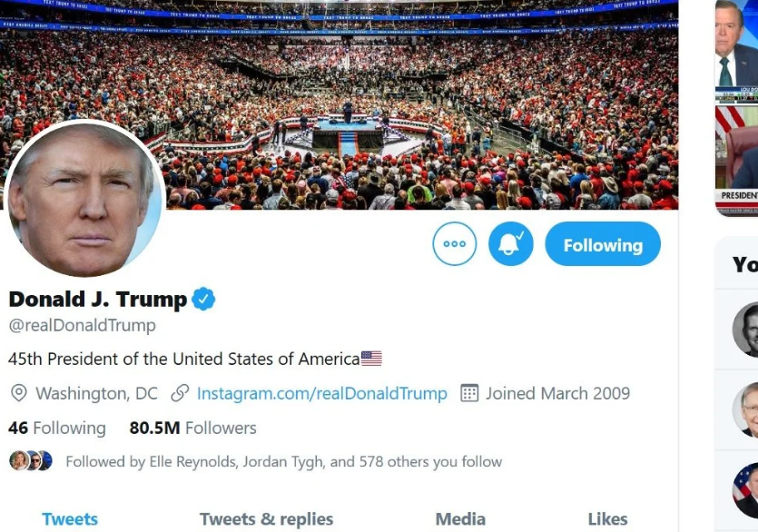Open the Instagram.com/realDonaldTrump link
The image size is (758, 532).
coord(321,393)
